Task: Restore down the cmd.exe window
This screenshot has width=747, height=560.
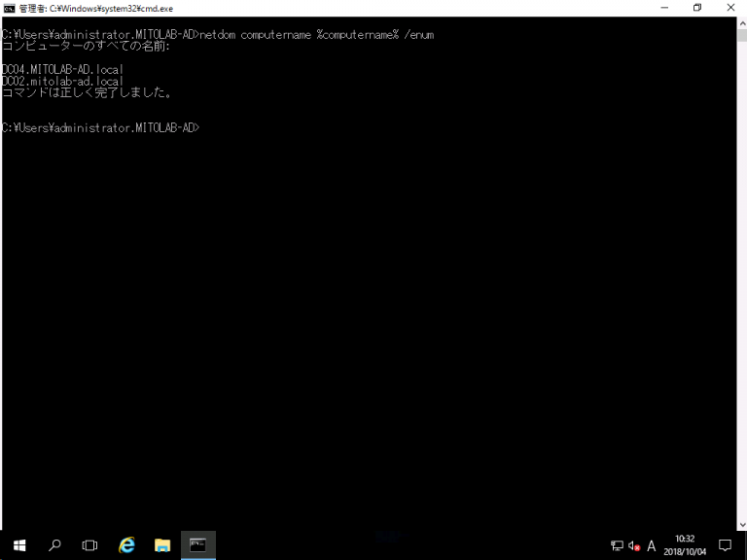Action: tap(697, 8)
